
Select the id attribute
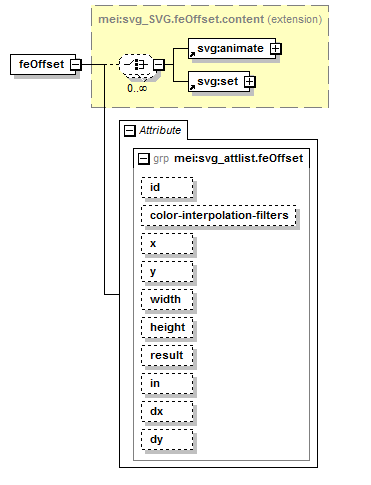[x=167, y=188]
